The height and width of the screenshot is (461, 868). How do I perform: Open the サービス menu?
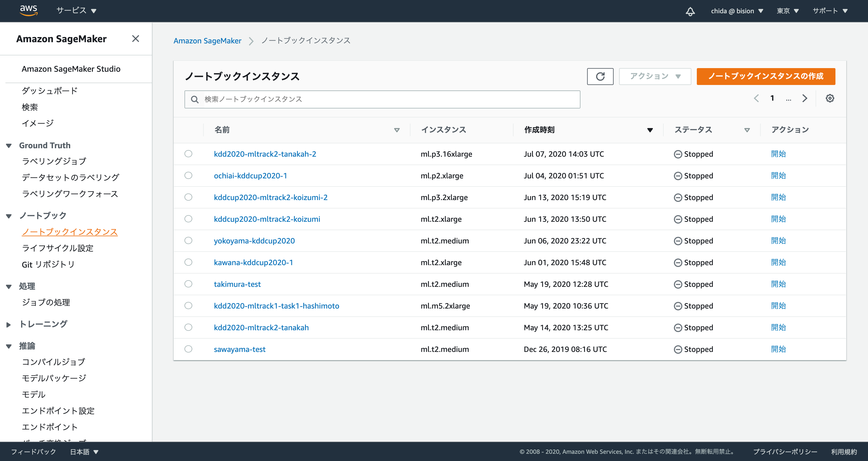76,11
